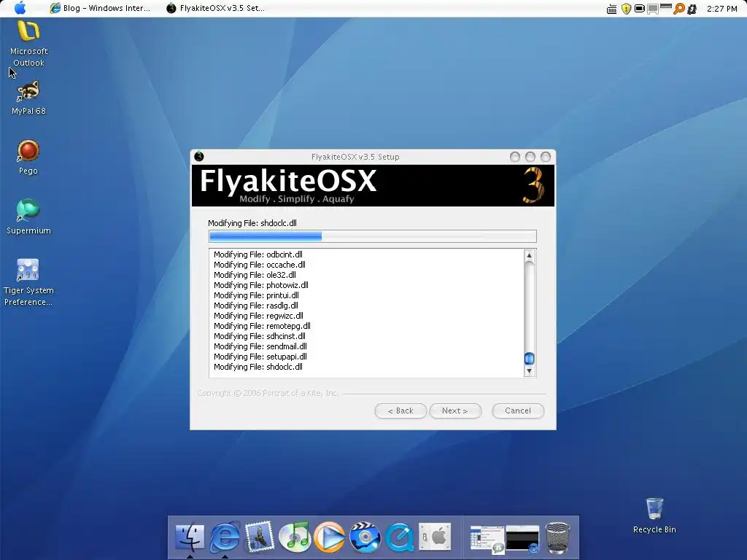747x560 pixels.
Task: Click the Next button in setup
Action: coord(455,411)
